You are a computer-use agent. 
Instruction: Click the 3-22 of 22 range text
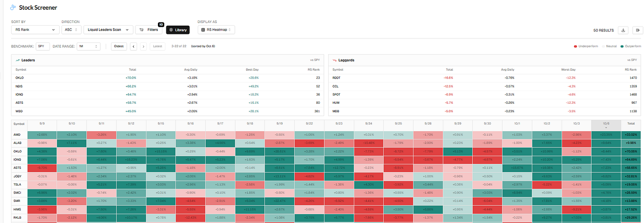[x=179, y=46]
